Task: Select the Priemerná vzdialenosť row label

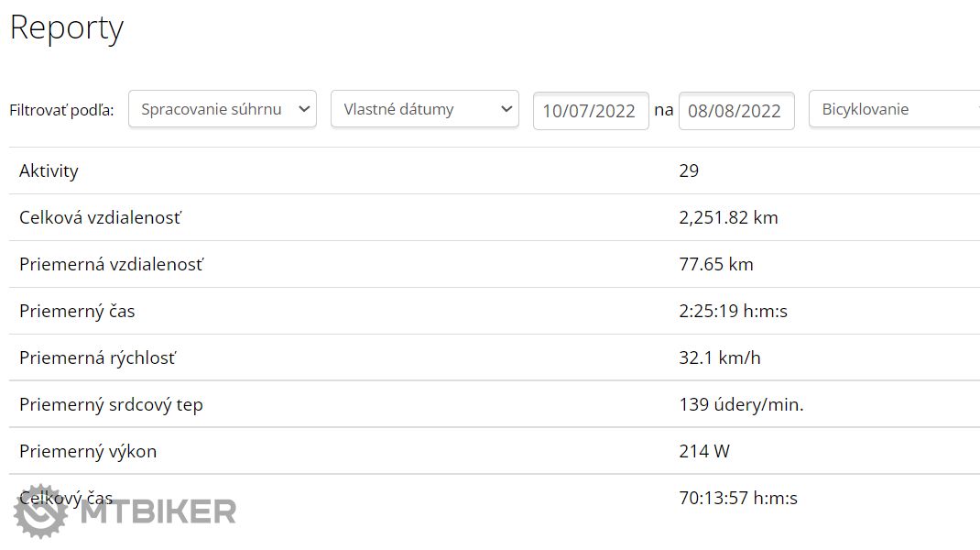Action: (x=111, y=264)
